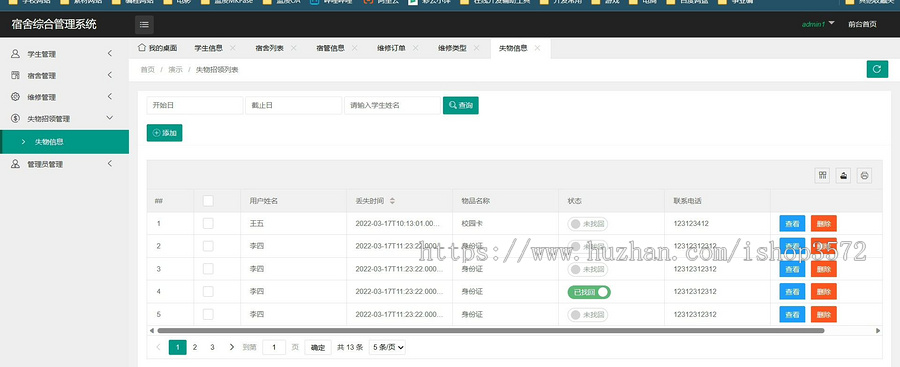Click the 学生管理 user icon

(x=15, y=53)
